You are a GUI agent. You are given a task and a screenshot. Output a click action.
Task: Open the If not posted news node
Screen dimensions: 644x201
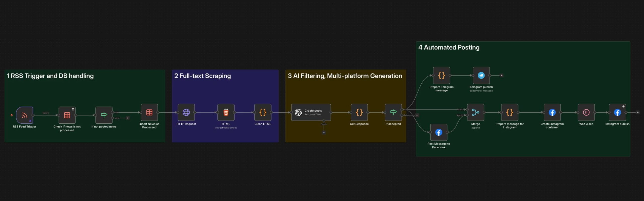coord(104,115)
